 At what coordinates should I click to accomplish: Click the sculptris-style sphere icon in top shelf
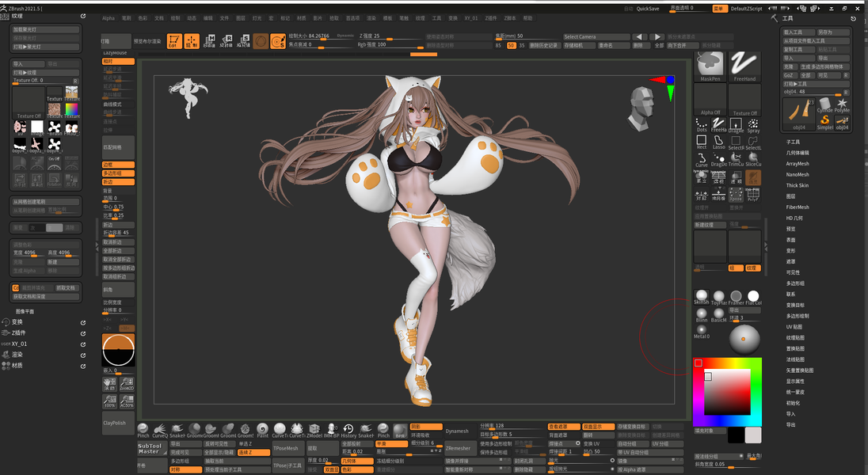261,41
